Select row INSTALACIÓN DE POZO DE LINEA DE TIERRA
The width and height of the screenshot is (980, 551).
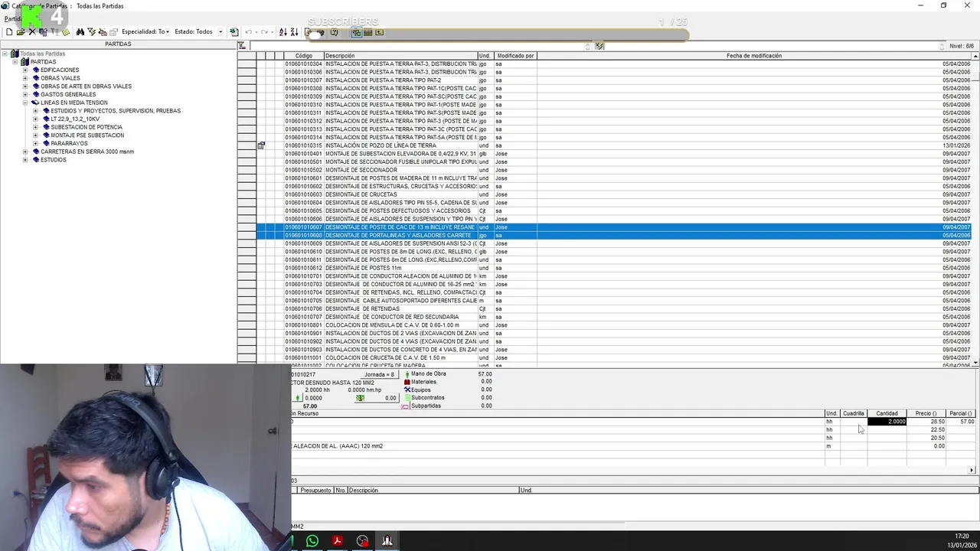[612, 145]
